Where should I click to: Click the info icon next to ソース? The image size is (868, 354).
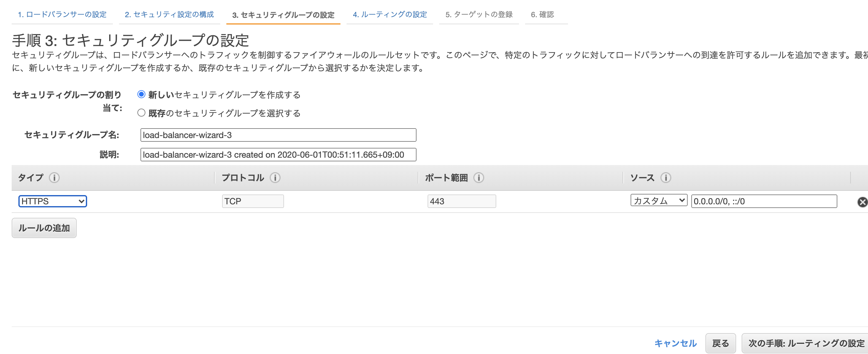point(666,177)
